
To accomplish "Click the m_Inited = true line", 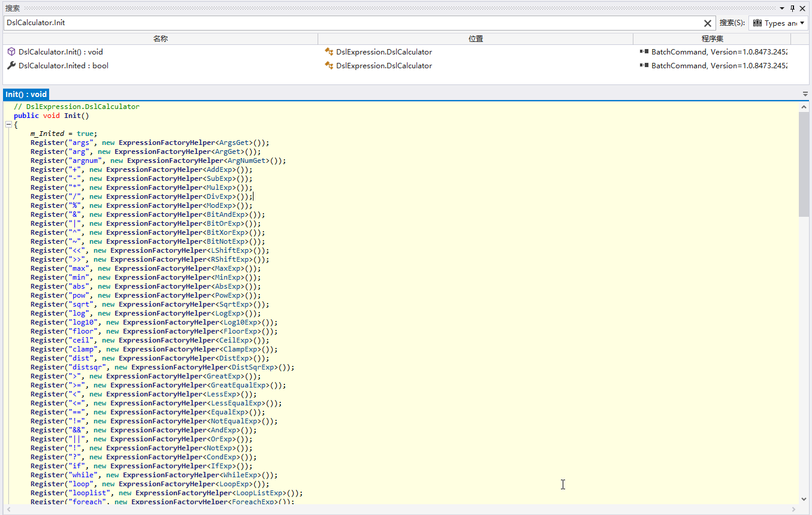I will [x=64, y=134].
